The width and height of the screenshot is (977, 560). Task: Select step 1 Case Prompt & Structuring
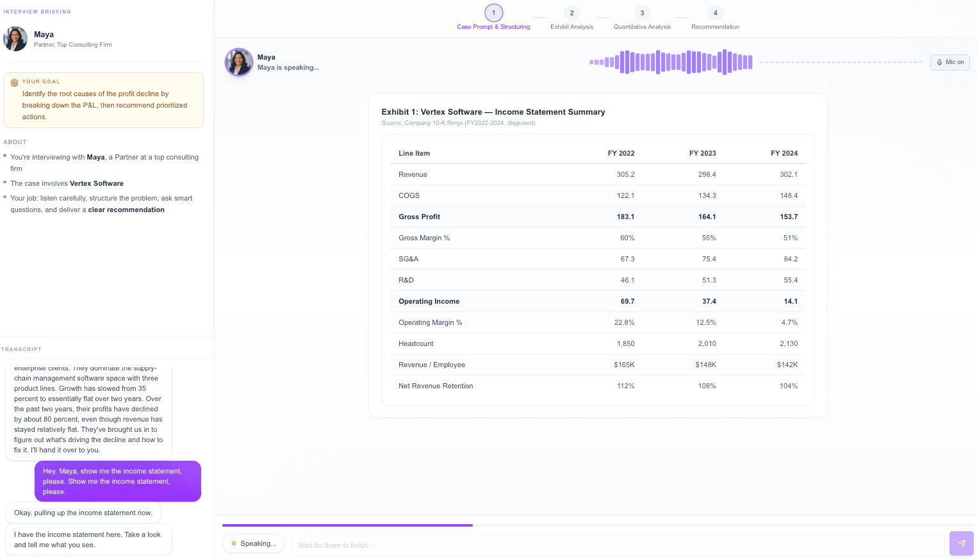pyautogui.click(x=493, y=13)
